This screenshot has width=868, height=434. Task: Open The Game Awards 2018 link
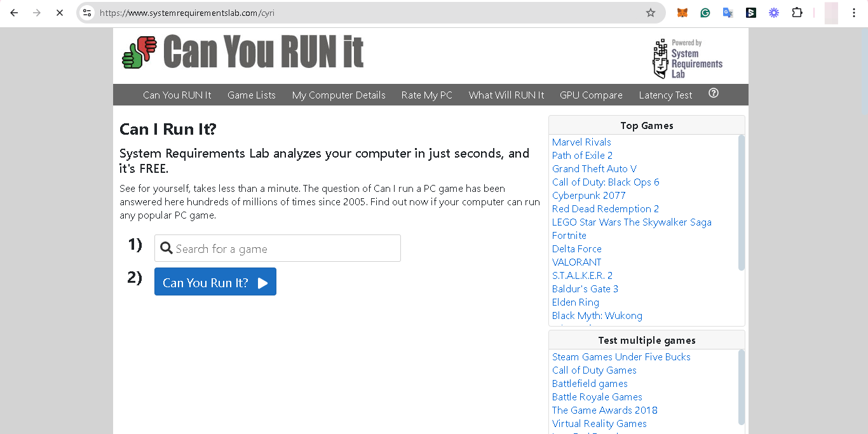click(x=605, y=410)
